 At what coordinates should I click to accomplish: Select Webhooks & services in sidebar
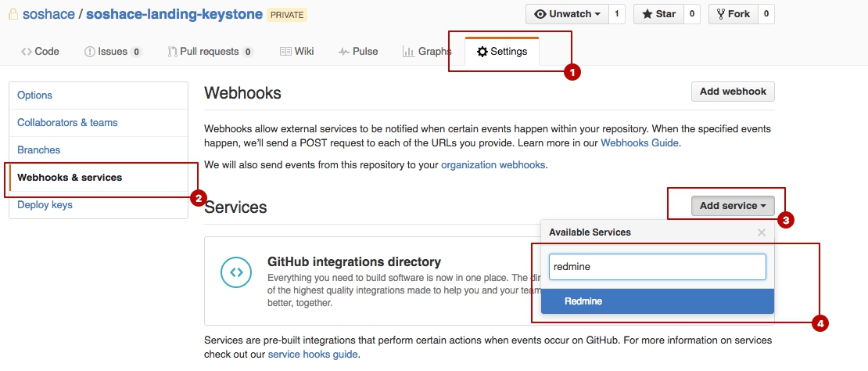[x=99, y=177]
